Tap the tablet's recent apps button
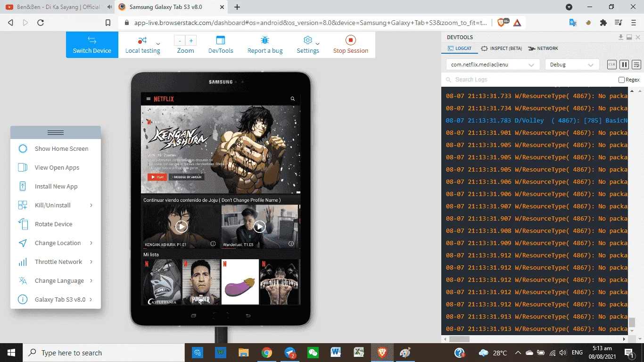 (193, 315)
